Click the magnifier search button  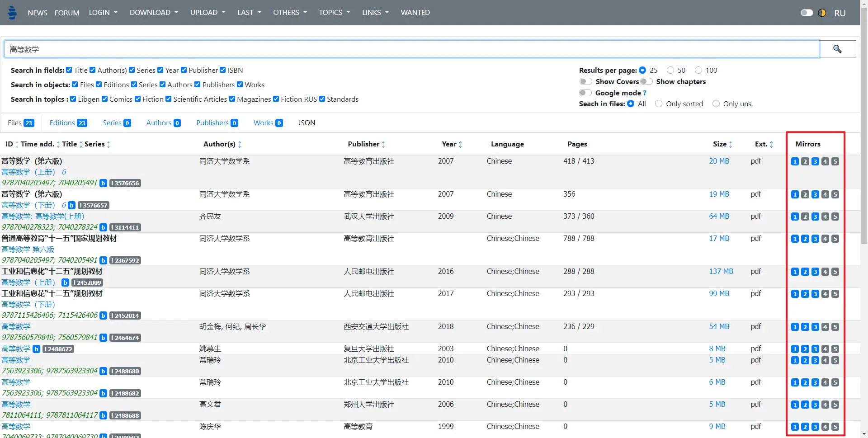click(x=837, y=49)
